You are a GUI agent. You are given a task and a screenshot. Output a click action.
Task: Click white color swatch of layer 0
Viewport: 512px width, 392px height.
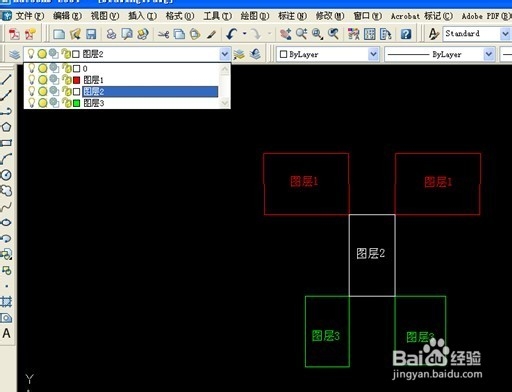[77, 69]
